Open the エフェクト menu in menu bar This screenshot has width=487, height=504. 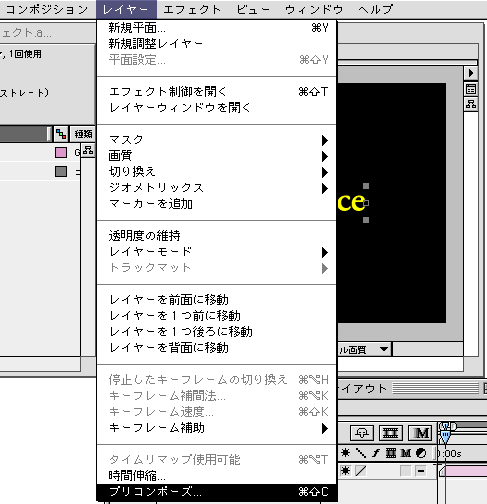[192, 9]
